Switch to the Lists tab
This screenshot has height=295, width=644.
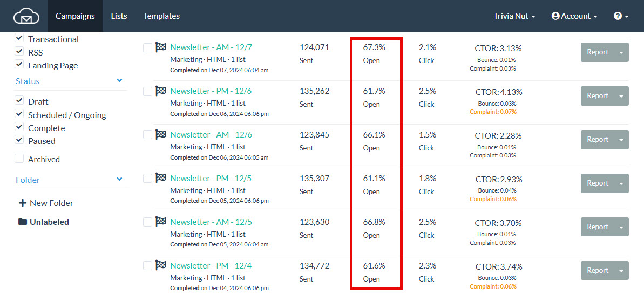119,16
